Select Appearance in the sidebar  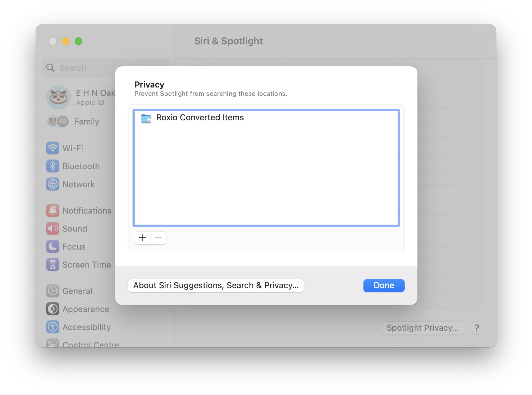tap(86, 309)
